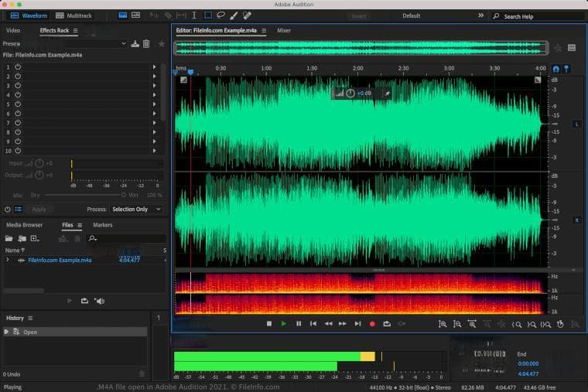Toggle the rack's main power state
The image size is (588, 392).
pyautogui.click(x=7, y=210)
